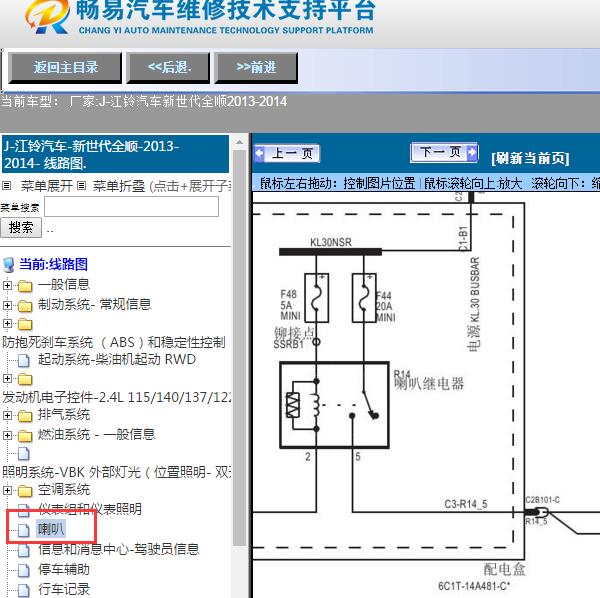Select 发动机电子控件-2.4L entry
The image size is (600, 598).
(x=116, y=397)
